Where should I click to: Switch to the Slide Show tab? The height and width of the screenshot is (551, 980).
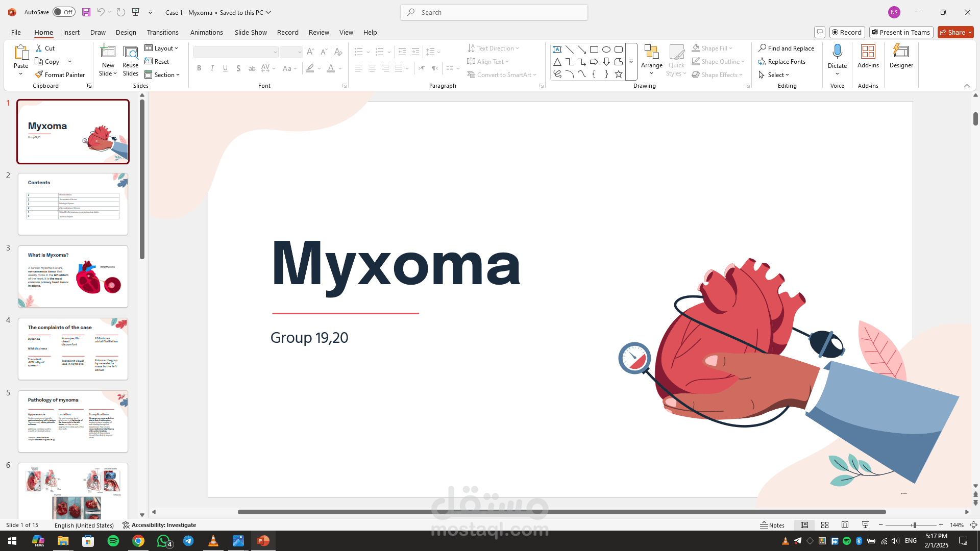[x=251, y=32]
